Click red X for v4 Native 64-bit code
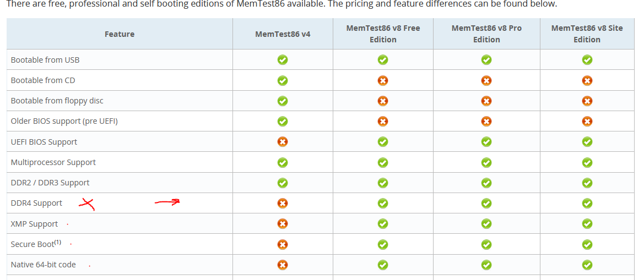The image size is (644, 280). point(283,265)
